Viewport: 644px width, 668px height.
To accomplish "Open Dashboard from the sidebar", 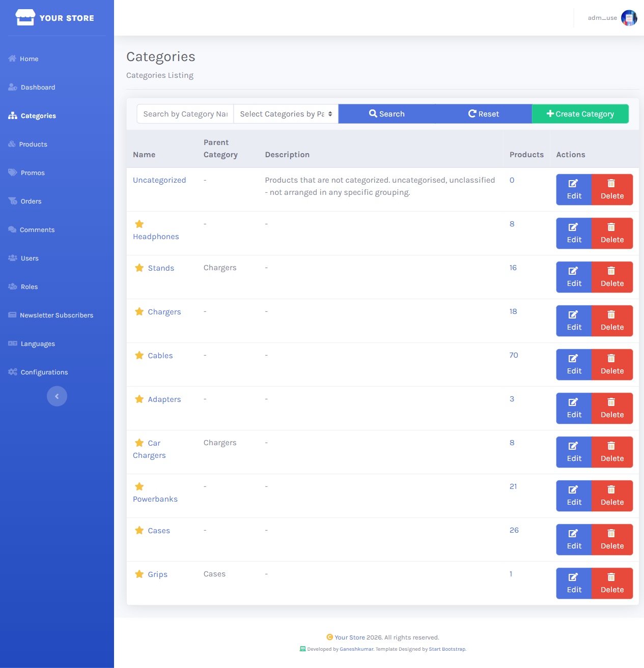I will click(32, 87).
